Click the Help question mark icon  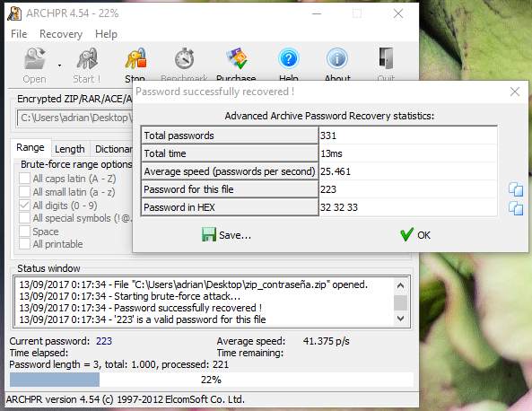(x=289, y=58)
